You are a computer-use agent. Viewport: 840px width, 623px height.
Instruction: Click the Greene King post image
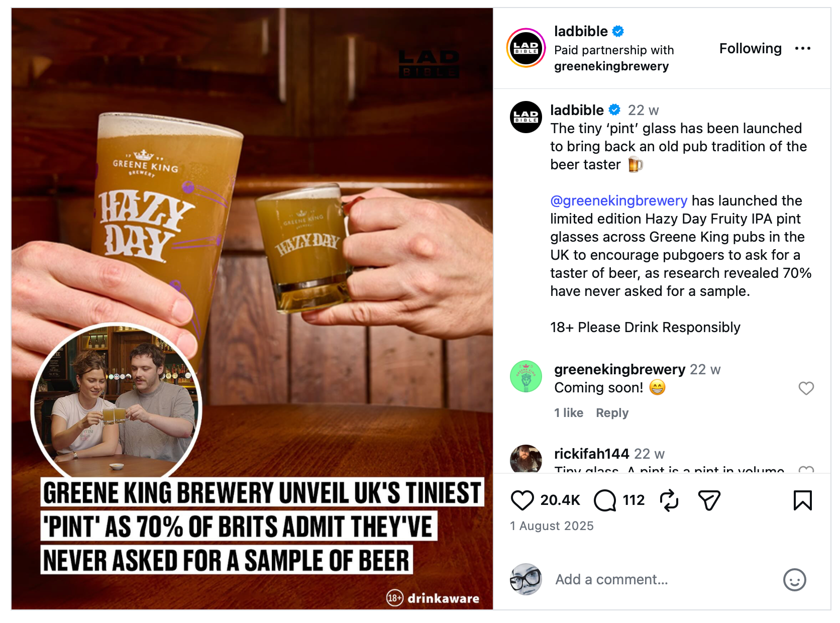tap(252, 309)
